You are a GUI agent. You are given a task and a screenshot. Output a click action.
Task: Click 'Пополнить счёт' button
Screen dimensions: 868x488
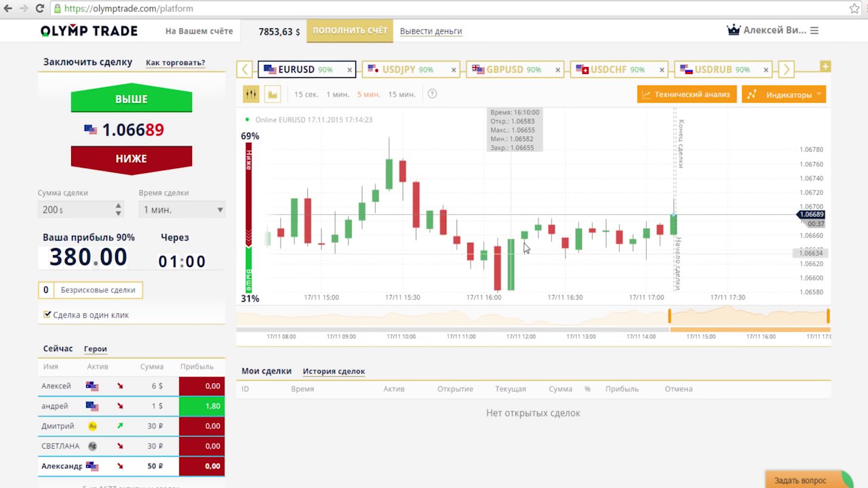tap(350, 30)
